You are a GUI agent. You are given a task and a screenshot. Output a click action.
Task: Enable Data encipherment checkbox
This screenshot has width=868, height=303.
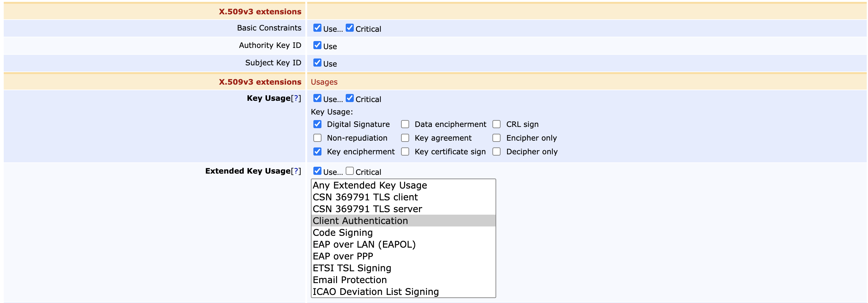(x=405, y=124)
